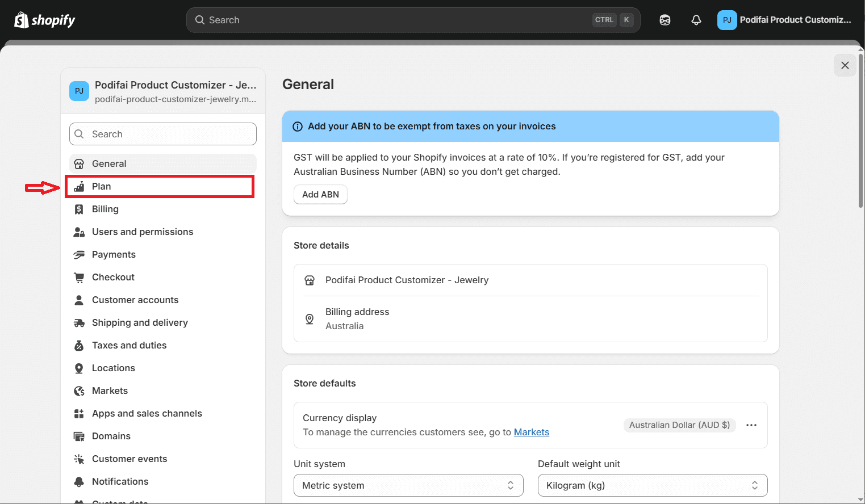Screen dimensions: 865x504
Task: Open the Markets link in Currency display
Action: (x=531, y=432)
